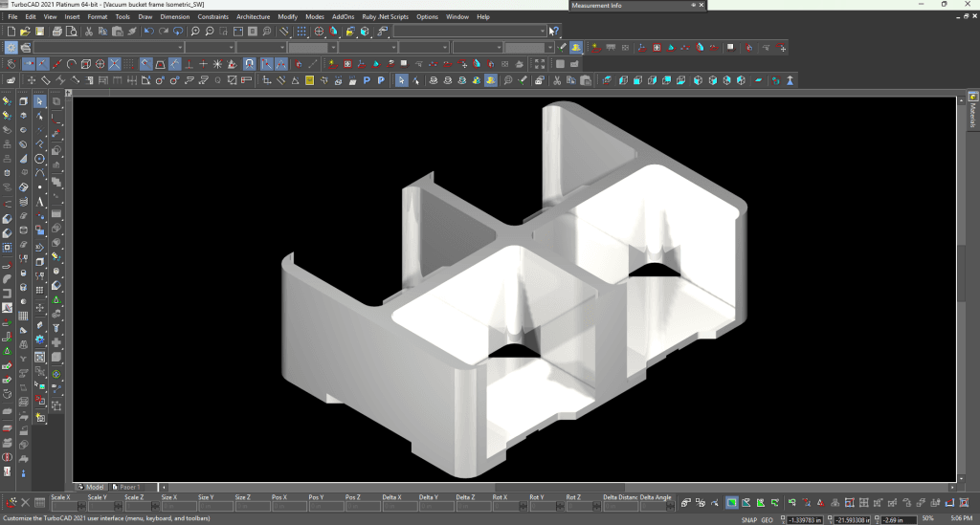Select the Model tab
This screenshot has width=980, height=525.
91,487
